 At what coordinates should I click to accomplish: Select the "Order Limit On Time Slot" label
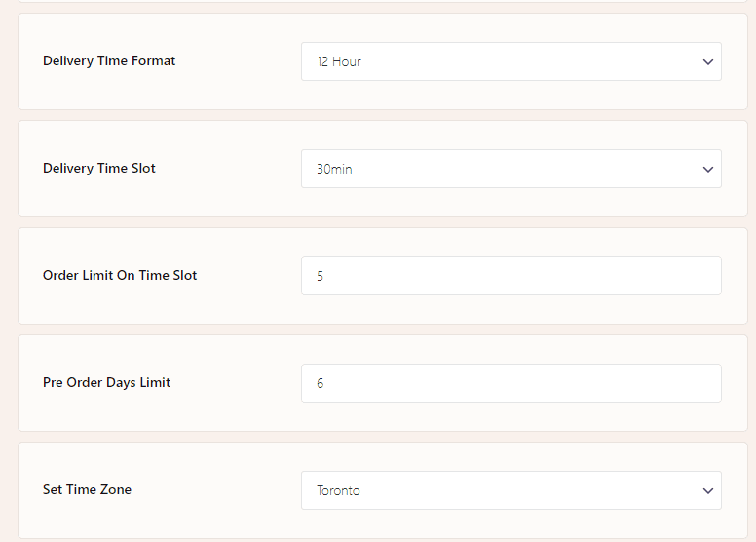(x=120, y=275)
